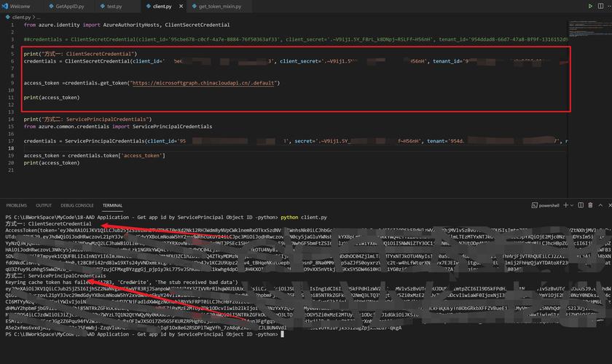Click the client.py breadcrumb item
The height and width of the screenshot is (364, 612).
[x=21, y=17]
